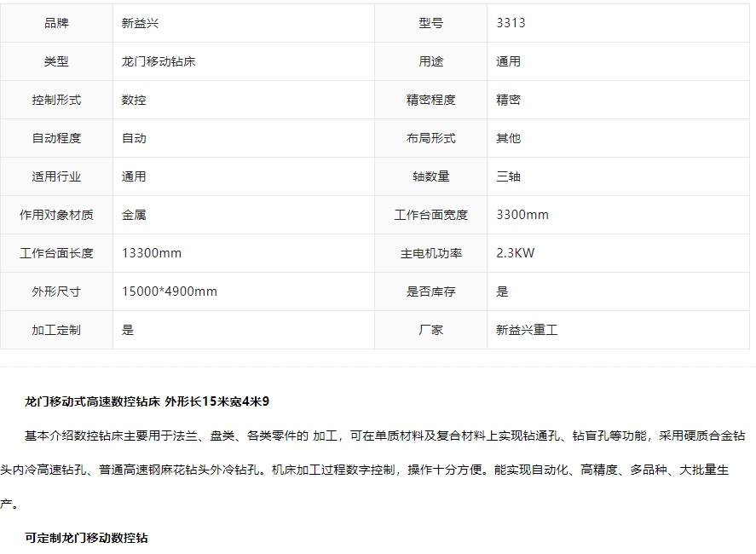Click the 三轴 axis count value
The height and width of the screenshot is (554, 756).
[x=508, y=176]
